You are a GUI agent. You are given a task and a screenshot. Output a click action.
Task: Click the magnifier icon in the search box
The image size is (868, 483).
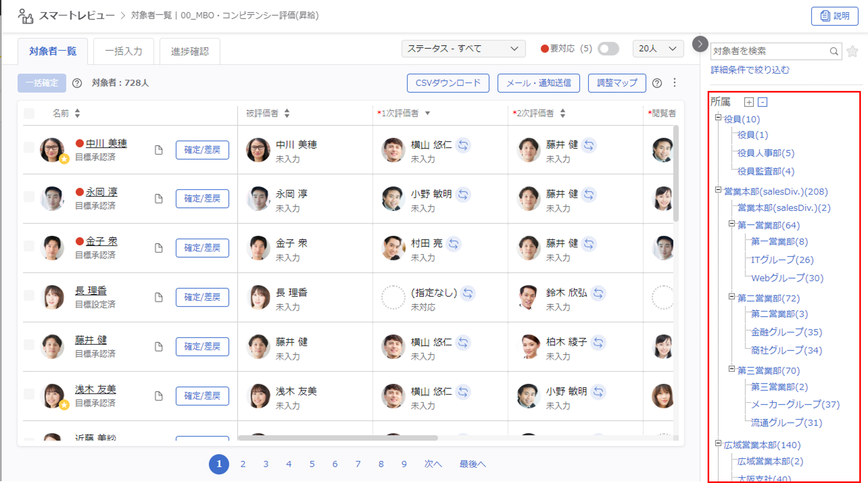pos(834,51)
